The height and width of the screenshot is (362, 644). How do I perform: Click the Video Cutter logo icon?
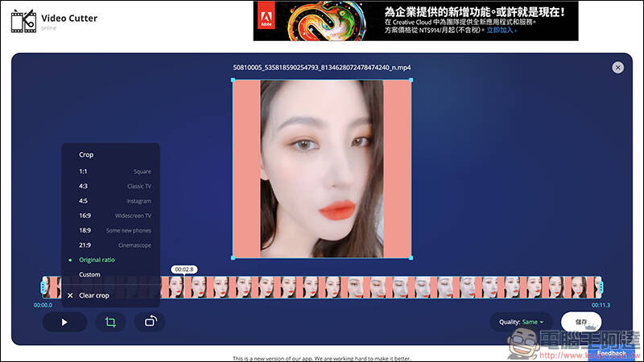(23, 21)
